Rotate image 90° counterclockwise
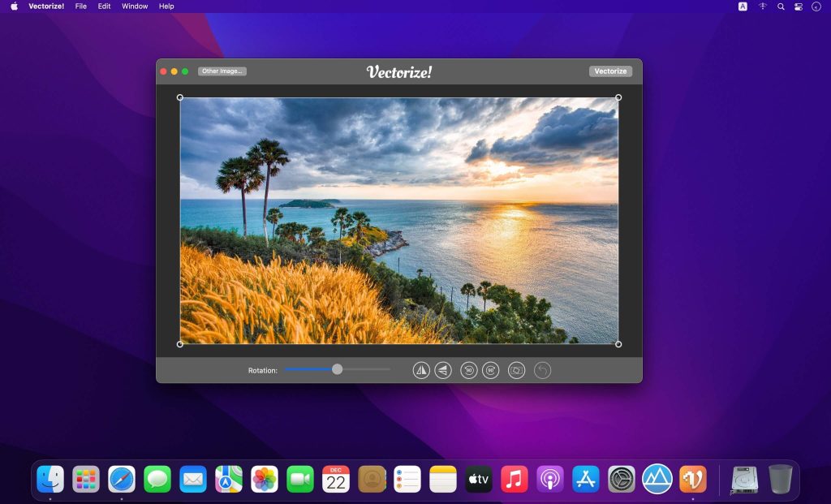Viewport: 831px width, 504px height. tap(468, 370)
